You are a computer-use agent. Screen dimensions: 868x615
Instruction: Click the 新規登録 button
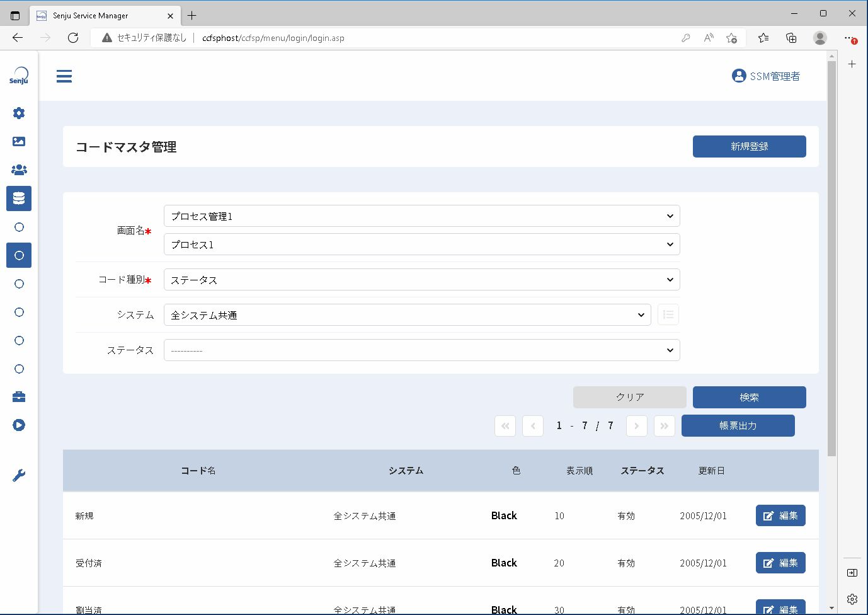750,146
